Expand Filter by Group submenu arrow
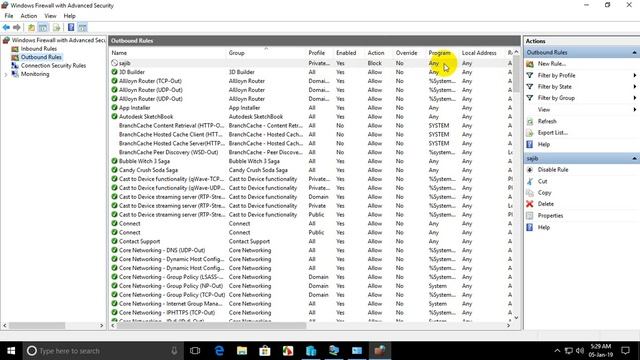 point(634,98)
